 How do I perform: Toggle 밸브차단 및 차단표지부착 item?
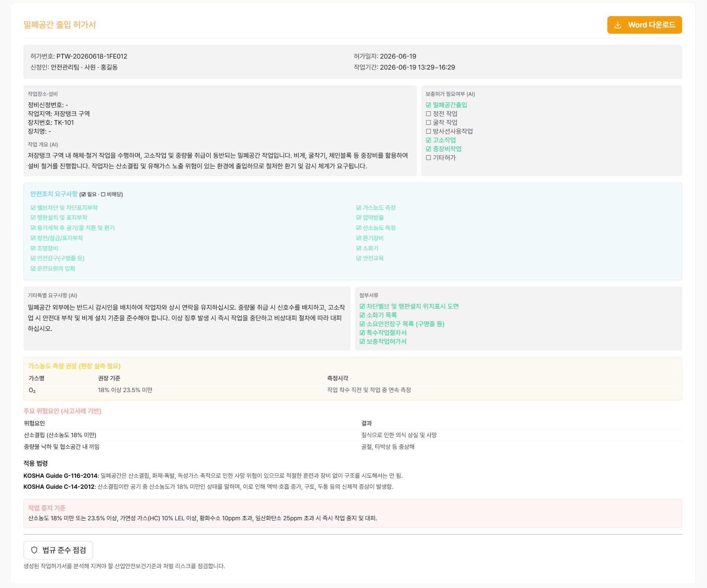pyautogui.click(x=64, y=208)
